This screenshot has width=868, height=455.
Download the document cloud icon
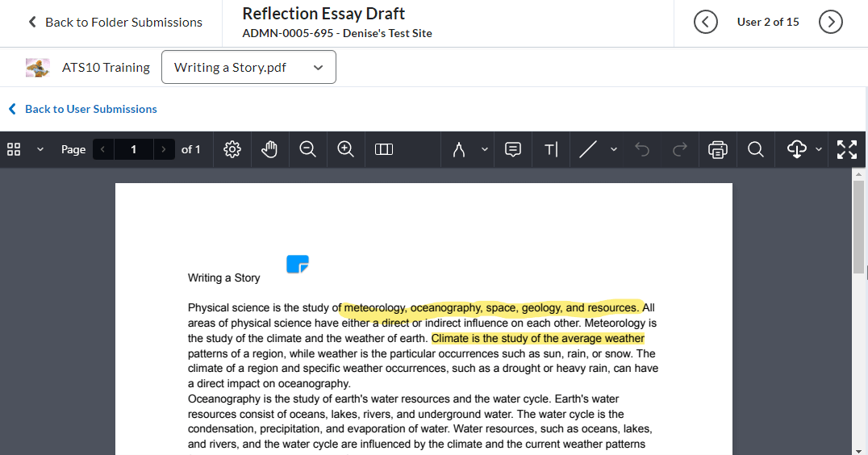point(796,149)
